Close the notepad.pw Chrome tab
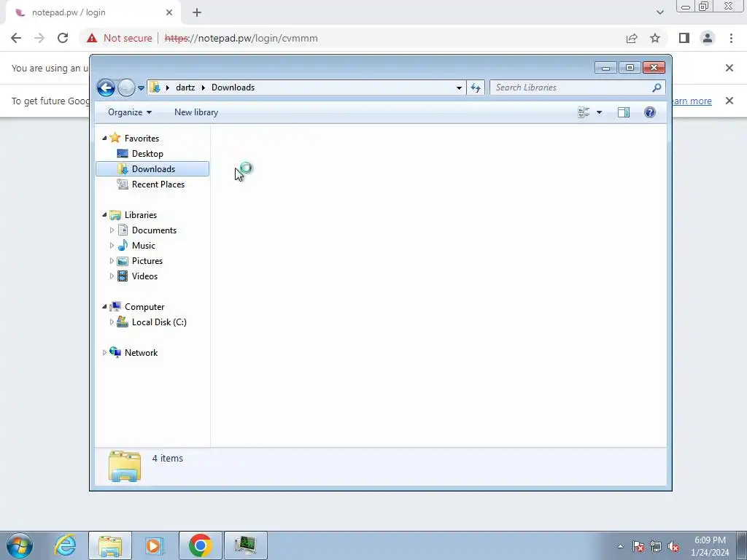Image resolution: width=747 pixels, height=560 pixels. point(169,13)
